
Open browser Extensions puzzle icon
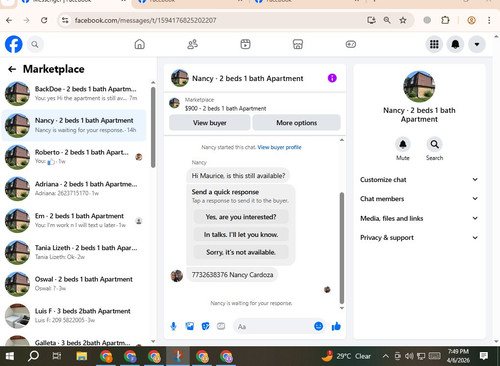pos(445,20)
